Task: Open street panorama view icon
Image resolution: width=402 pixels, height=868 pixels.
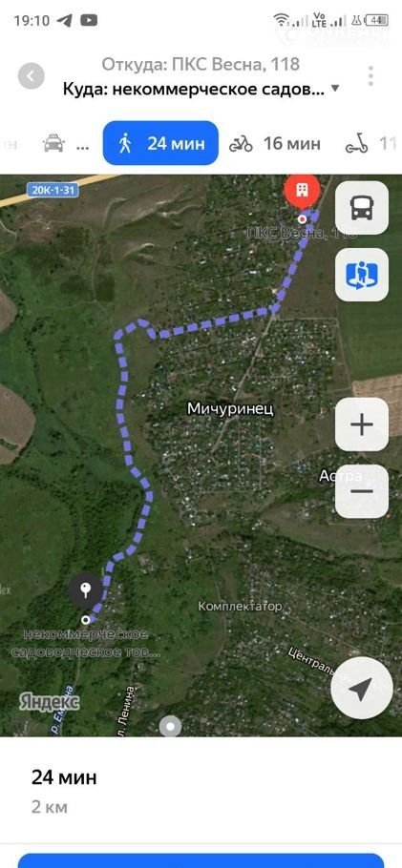Action: pyautogui.click(x=362, y=275)
